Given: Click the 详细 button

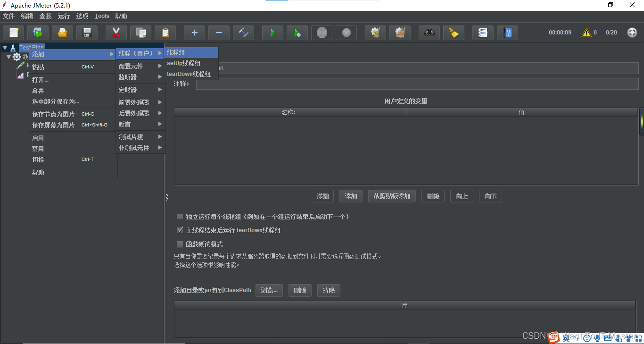Looking at the screenshot, I should [x=322, y=196].
